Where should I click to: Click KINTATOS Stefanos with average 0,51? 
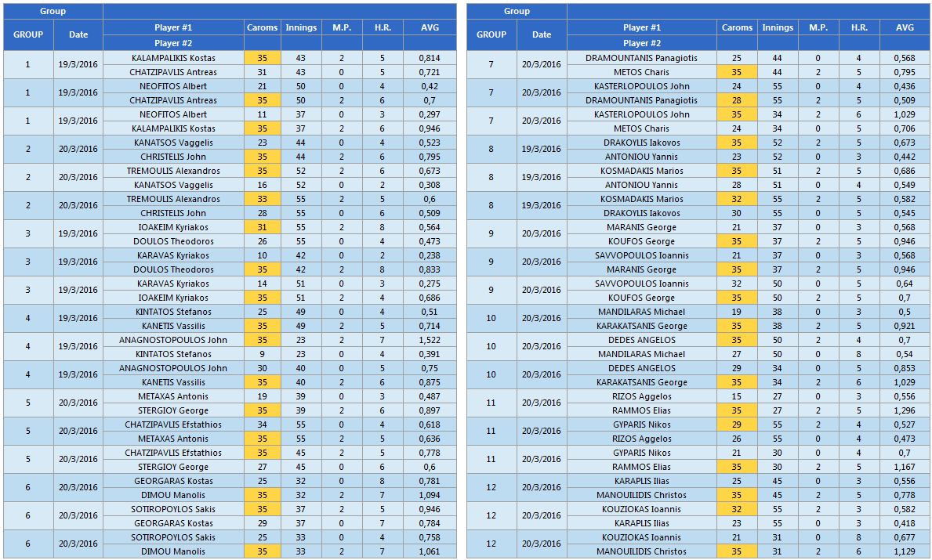click(x=173, y=312)
